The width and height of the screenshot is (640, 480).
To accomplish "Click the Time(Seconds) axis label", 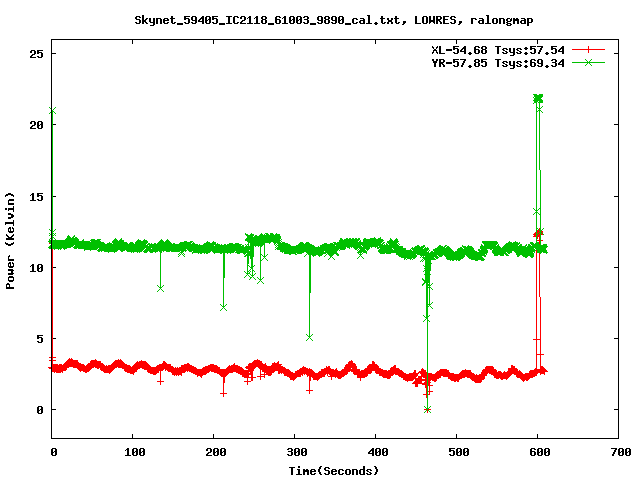I will click(334, 471).
